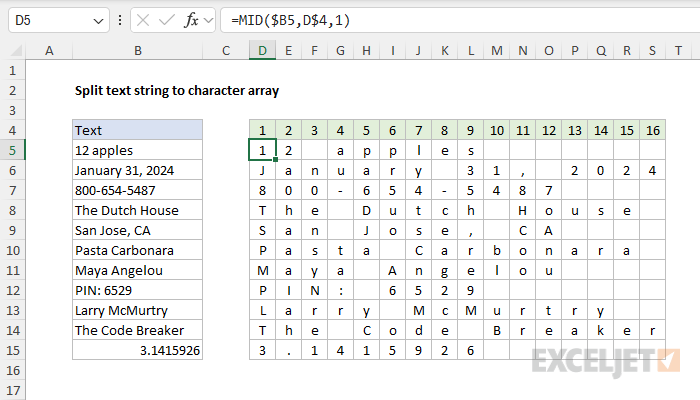Select column C header
This screenshot has height=400, width=700.
226,50
